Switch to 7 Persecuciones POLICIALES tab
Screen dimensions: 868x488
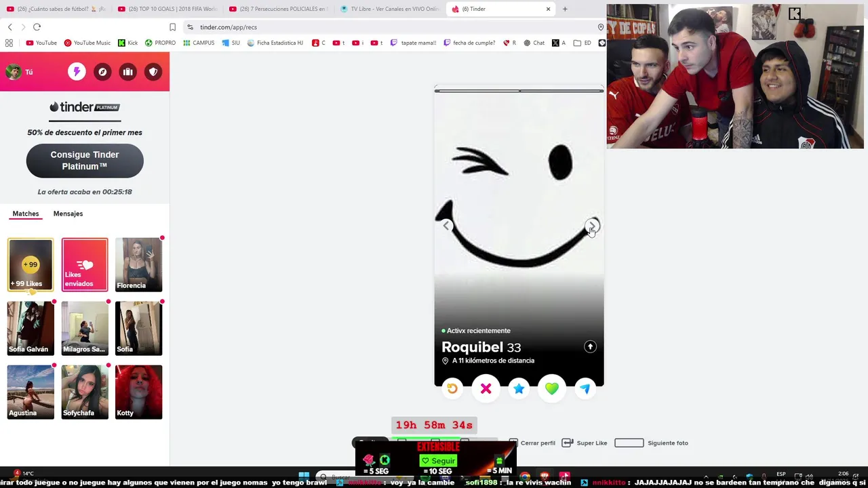coord(279,9)
